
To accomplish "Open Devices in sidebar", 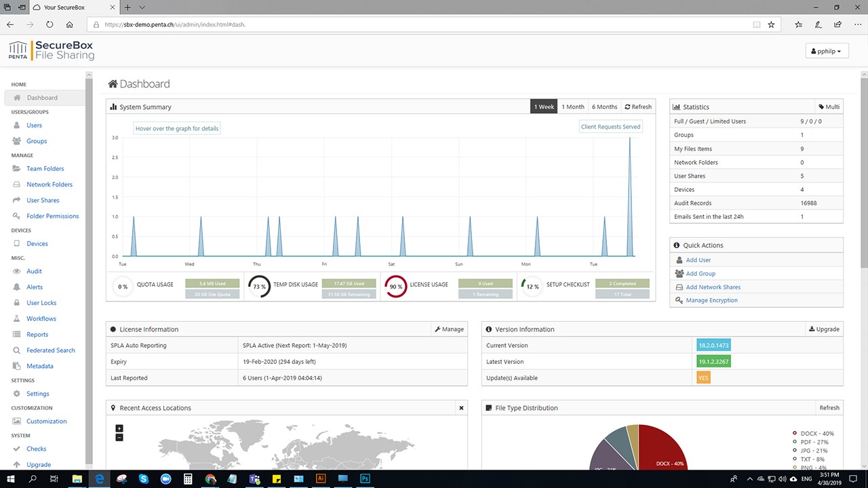I will click(37, 244).
